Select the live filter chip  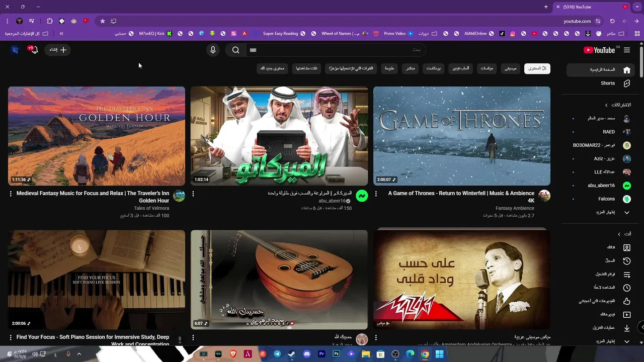pos(411,68)
